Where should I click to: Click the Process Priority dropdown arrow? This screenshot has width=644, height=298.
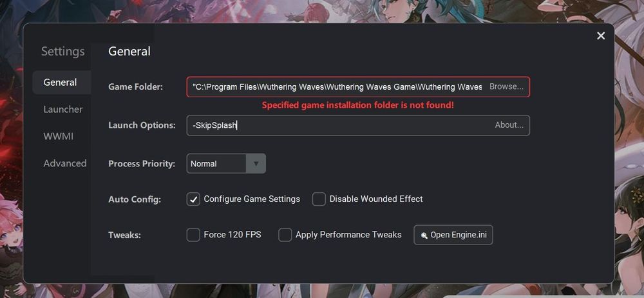256,163
